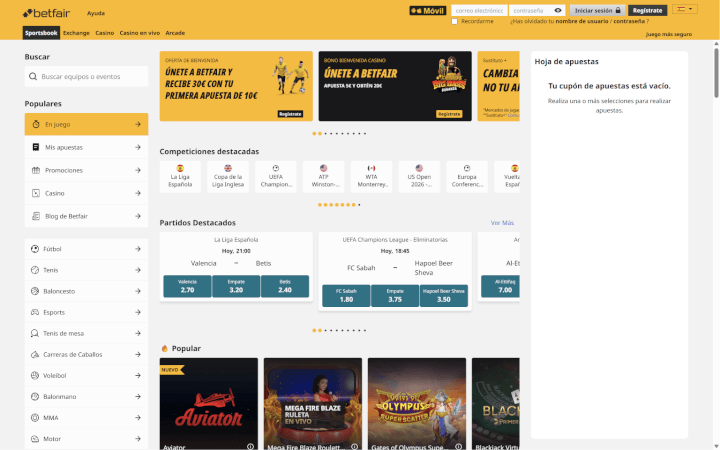Click the search magnifier icon
Image resolution: width=720 pixels, height=450 pixels.
(x=33, y=77)
